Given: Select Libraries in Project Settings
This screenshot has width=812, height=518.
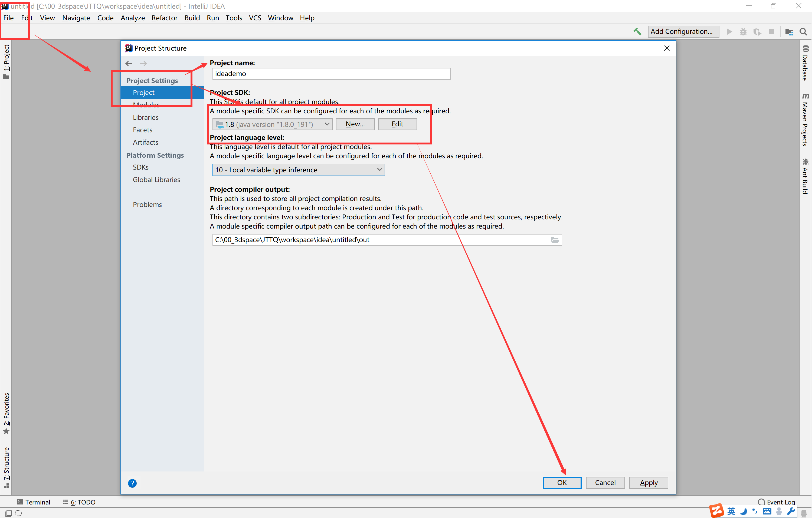Looking at the screenshot, I should [x=145, y=117].
